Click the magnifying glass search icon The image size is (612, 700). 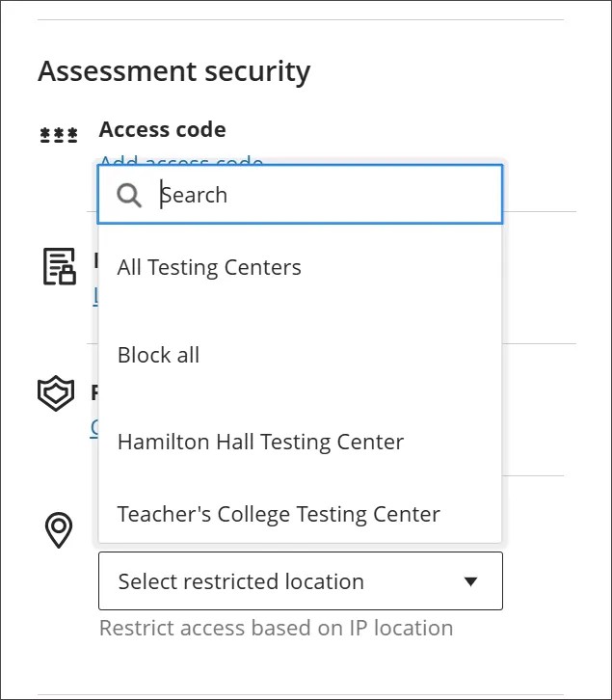tap(130, 196)
